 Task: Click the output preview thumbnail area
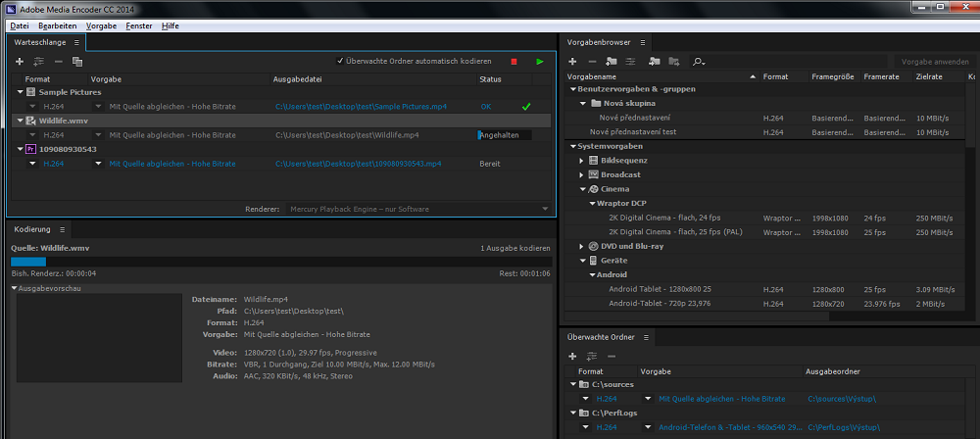point(99,338)
